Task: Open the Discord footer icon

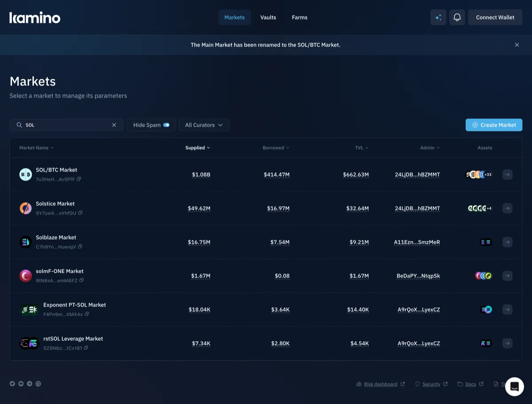Action: pyautogui.click(x=21, y=384)
